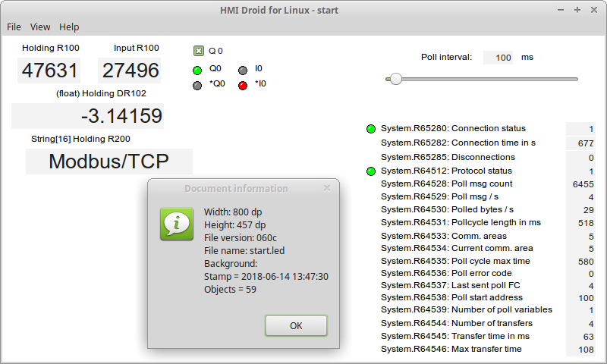Click 'System.R64529: Poll msg / s' label
The width and height of the screenshot is (607, 364).
(439, 196)
